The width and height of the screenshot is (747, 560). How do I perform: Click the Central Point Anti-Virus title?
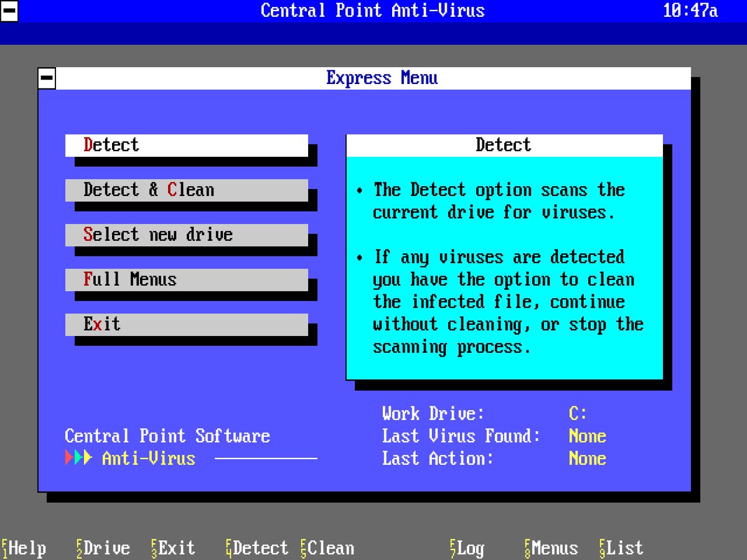click(373, 11)
